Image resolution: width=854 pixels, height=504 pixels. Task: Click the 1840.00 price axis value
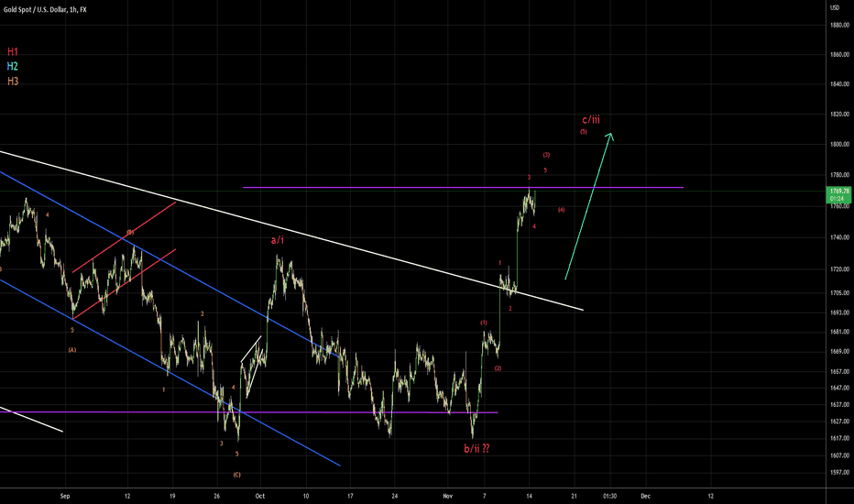[x=840, y=84]
